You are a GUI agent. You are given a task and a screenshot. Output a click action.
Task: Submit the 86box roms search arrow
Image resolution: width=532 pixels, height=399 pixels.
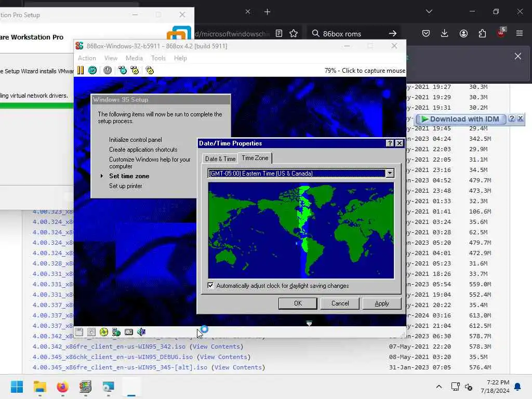click(x=393, y=33)
